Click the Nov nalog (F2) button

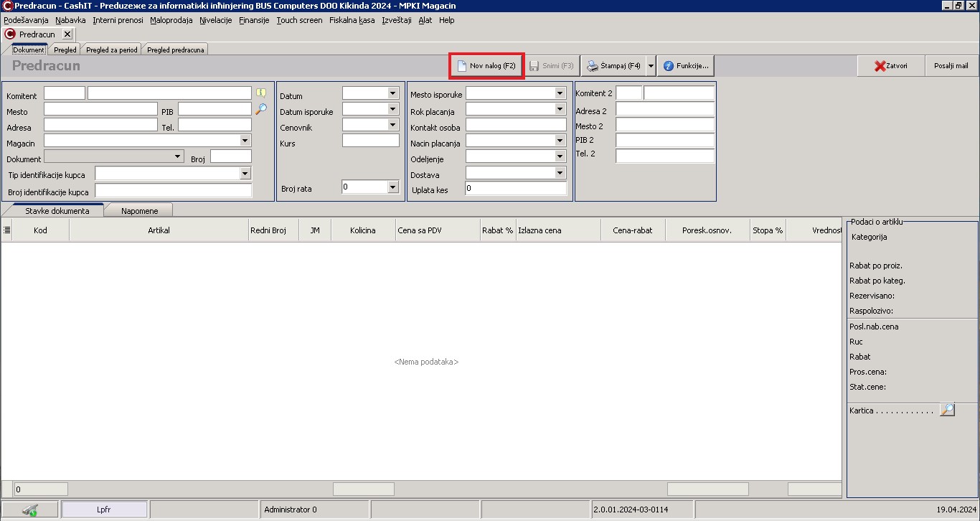(486, 65)
